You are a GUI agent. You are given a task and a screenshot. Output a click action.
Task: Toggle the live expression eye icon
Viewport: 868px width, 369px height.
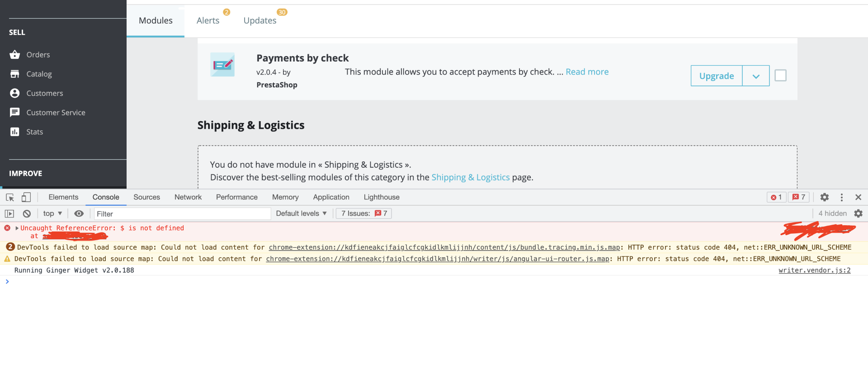tap(79, 213)
